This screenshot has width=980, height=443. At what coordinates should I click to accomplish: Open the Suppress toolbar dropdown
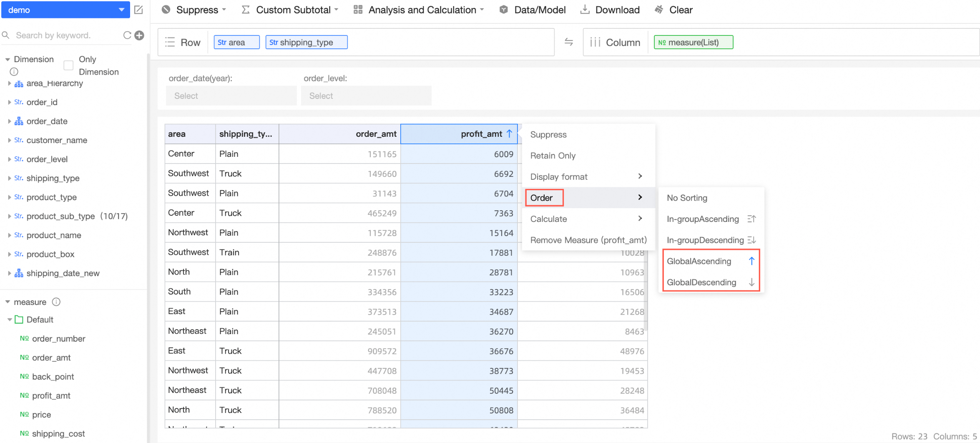tap(194, 10)
